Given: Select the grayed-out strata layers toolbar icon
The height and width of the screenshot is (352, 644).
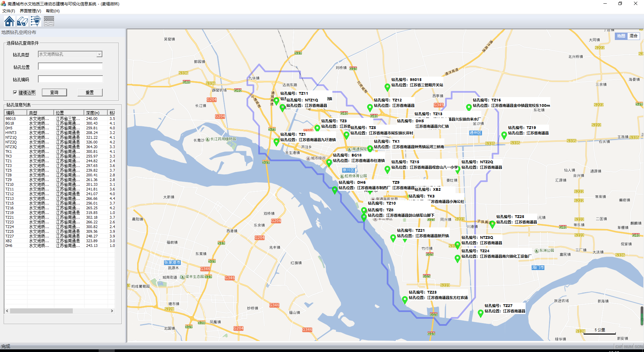Looking at the screenshot, I should [x=49, y=21].
